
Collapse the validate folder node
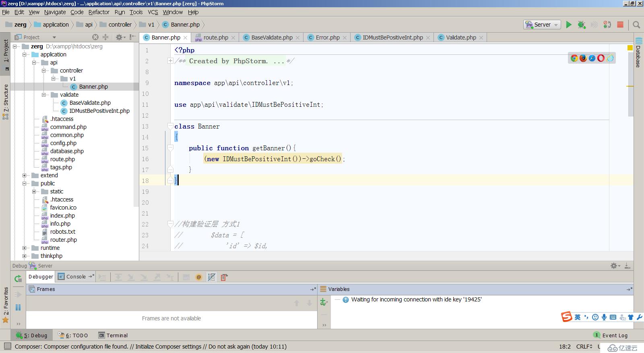point(44,95)
